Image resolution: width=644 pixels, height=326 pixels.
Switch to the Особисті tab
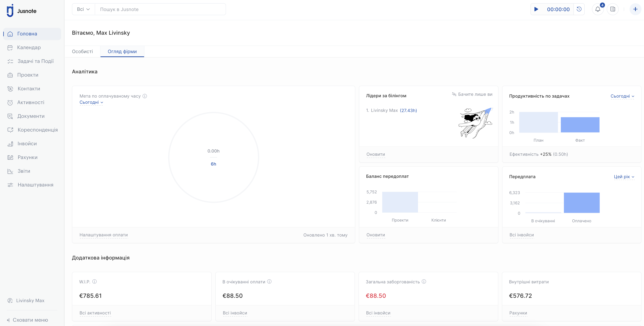tap(82, 52)
